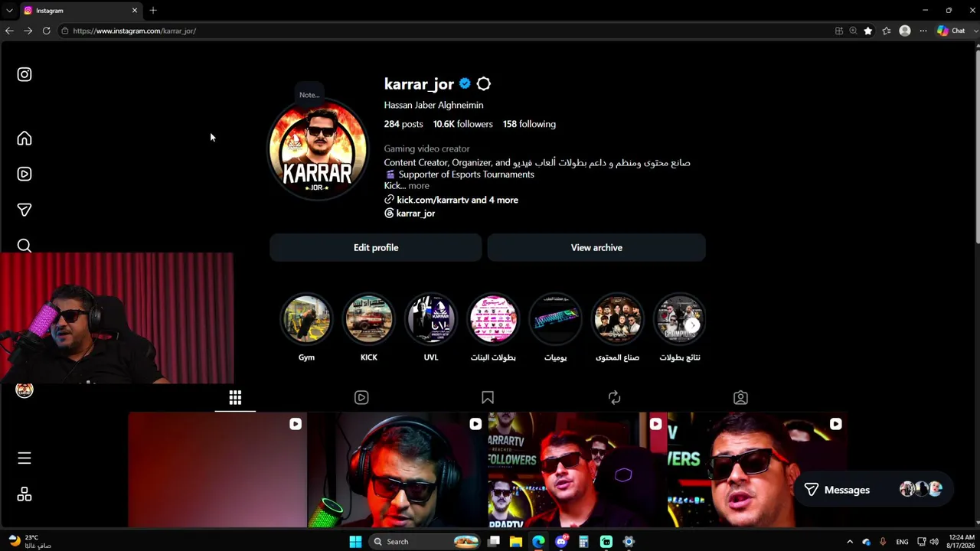This screenshot has height=551, width=980.
Task: Open the Gym story highlight
Action: point(306,319)
